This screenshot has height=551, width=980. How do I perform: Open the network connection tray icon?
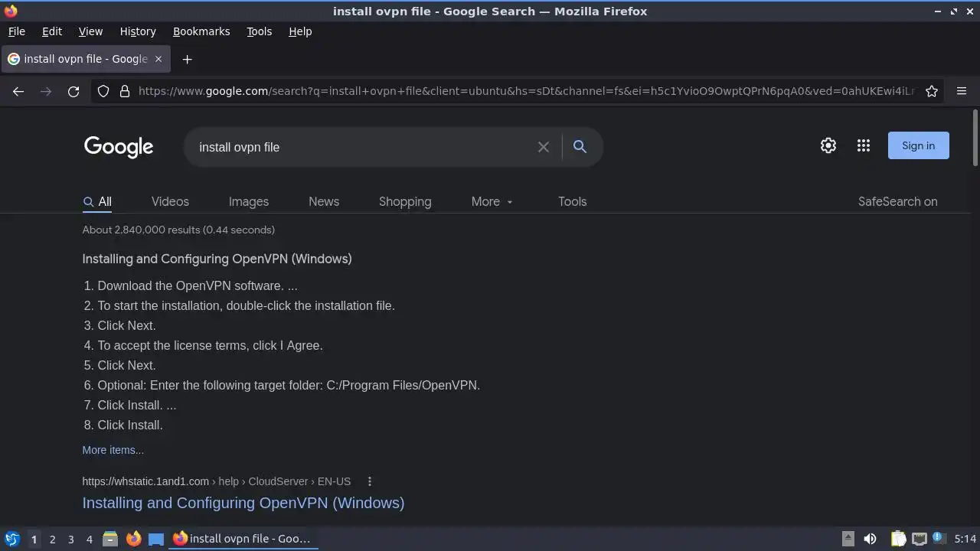[x=919, y=539]
